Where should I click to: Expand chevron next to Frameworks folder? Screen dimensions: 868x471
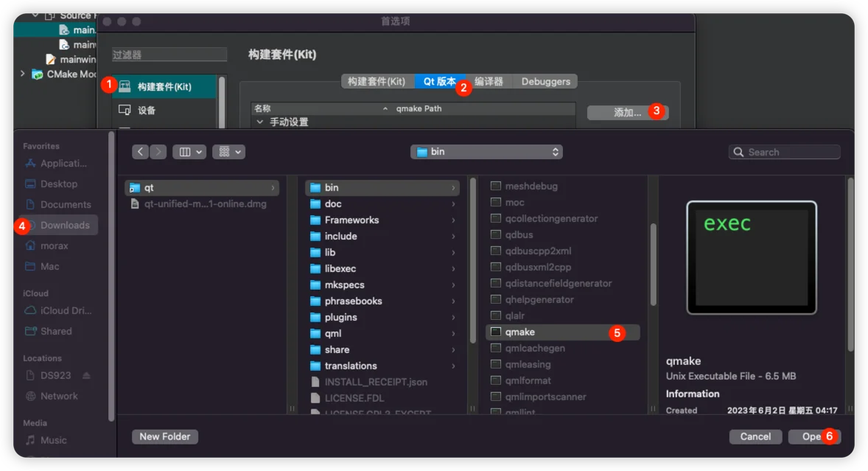[453, 220]
